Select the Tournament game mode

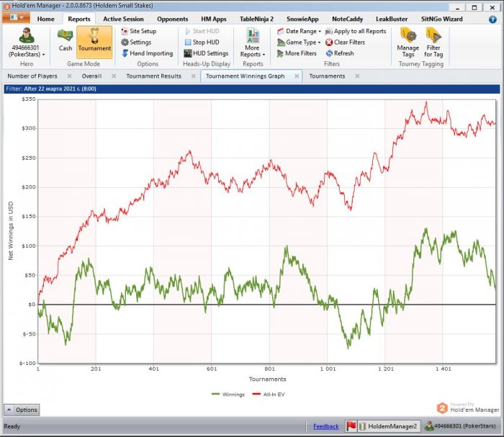point(94,42)
